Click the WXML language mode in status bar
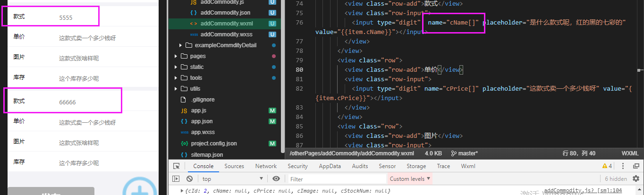This screenshot has height=195, width=644. [x=630, y=153]
